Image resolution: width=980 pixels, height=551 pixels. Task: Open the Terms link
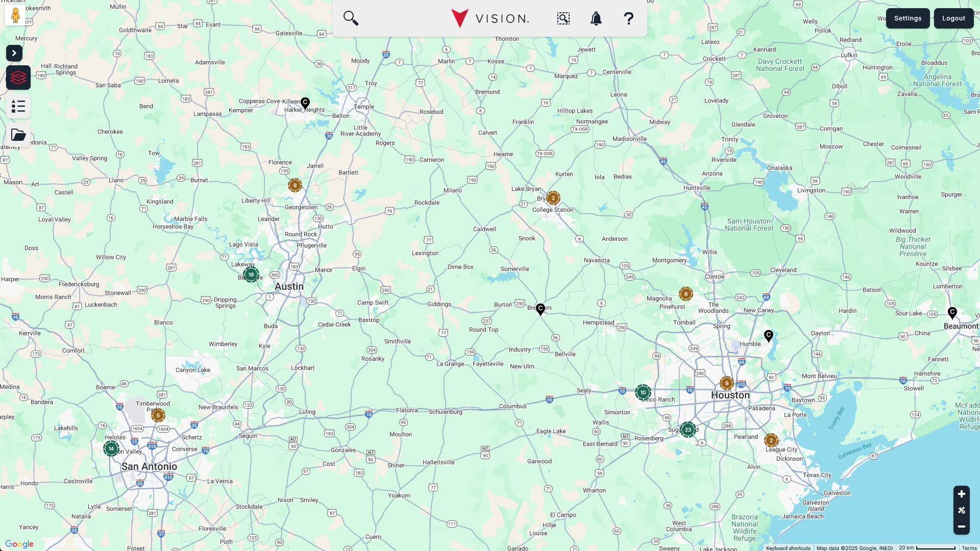[969, 548]
